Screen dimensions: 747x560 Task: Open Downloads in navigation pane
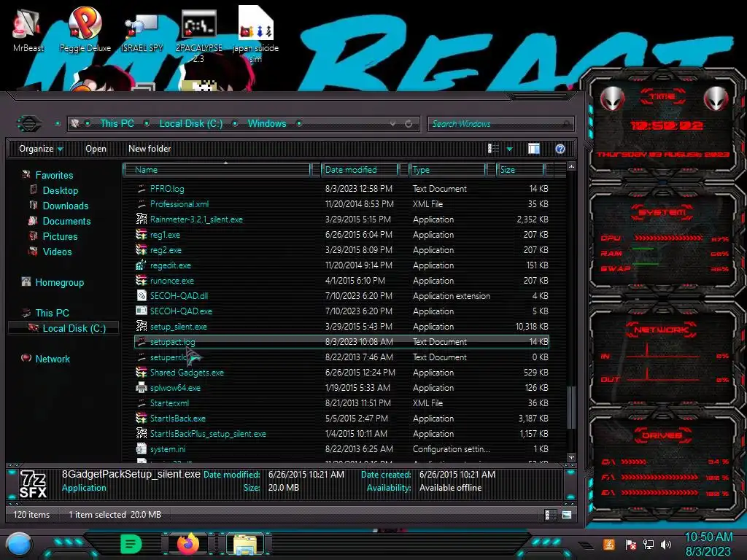coord(65,206)
